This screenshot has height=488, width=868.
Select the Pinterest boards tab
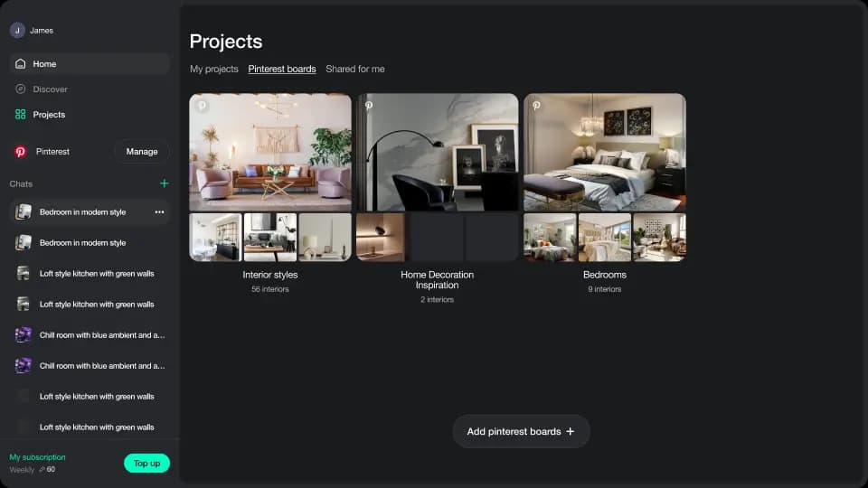[282, 70]
